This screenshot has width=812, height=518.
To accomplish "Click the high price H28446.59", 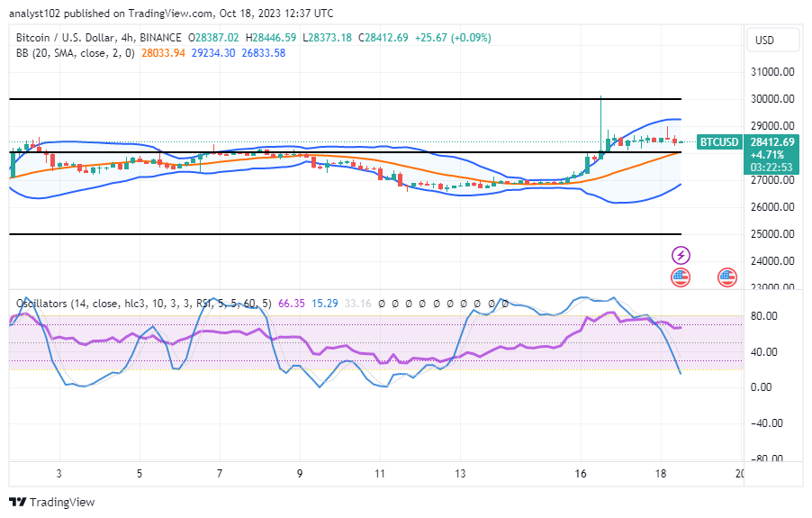I will [271, 38].
